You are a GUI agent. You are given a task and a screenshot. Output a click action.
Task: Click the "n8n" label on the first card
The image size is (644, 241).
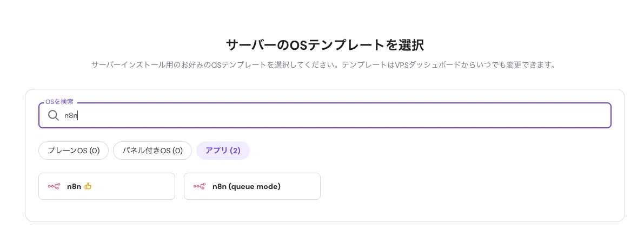pyautogui.click(x=74, y=186)
